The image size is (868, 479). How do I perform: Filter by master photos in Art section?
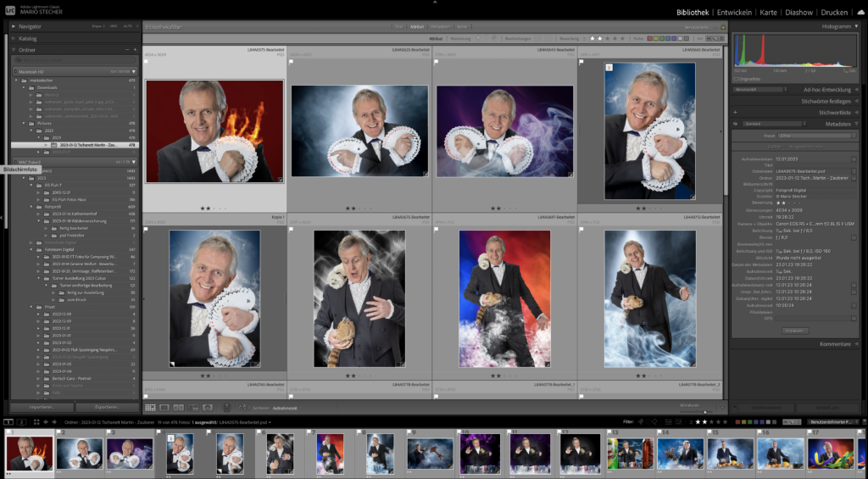[709, 39]
